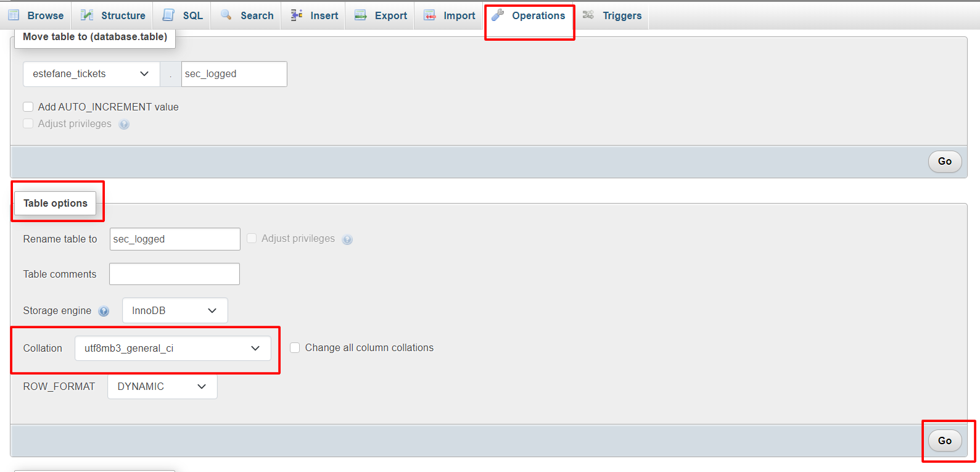The width and height of the screenshot is (980, 472).
Task: Open the InnoDB storage engine dropdown
Action: point(175,310)
